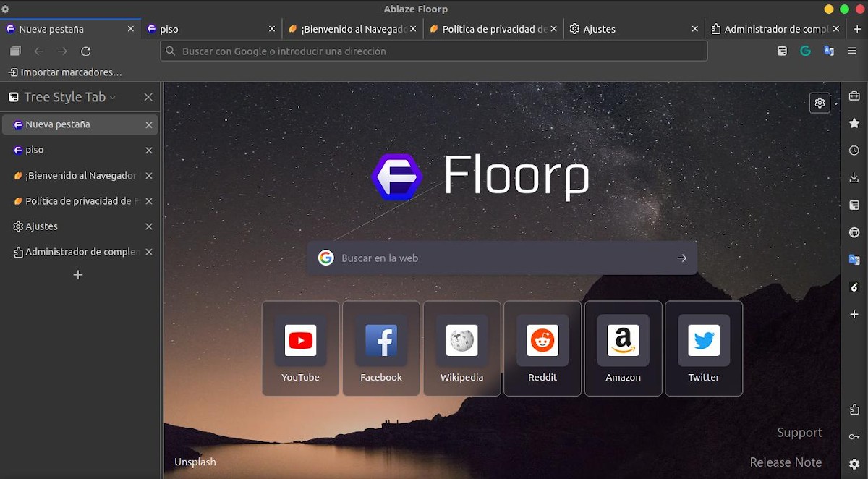Add a new web panel to sidebar
This screenshot has height=479, width=868.
pyautogui.click(x=854, y=315)
